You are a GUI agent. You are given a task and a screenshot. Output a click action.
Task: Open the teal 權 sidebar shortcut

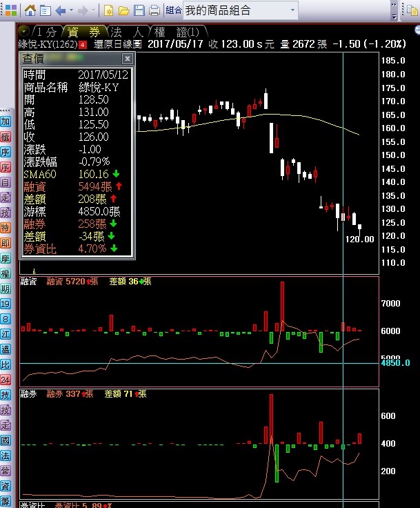[6, 274]
